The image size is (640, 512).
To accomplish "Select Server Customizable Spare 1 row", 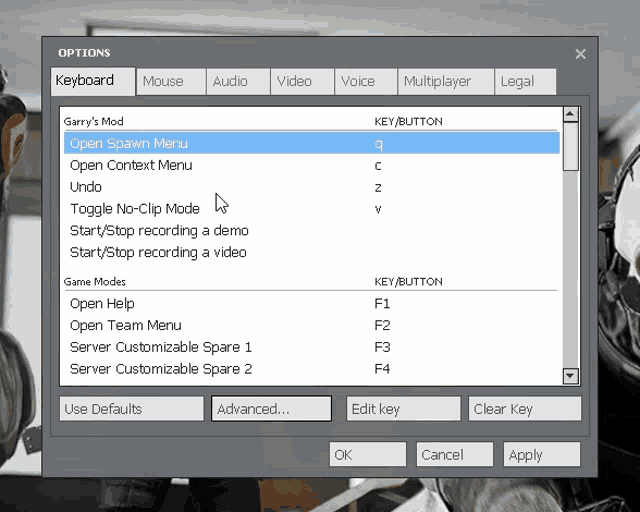I will (312, 347).
